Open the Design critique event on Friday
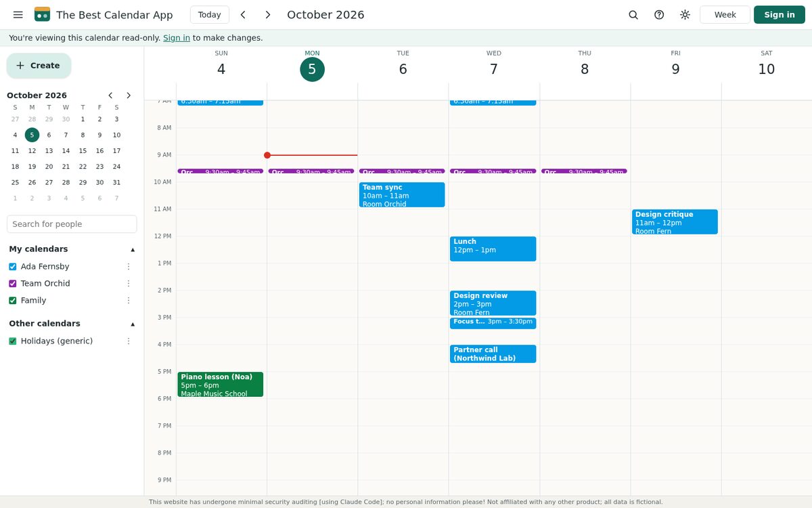This screenshot has width=812, height=508. [x=675, y=222]
